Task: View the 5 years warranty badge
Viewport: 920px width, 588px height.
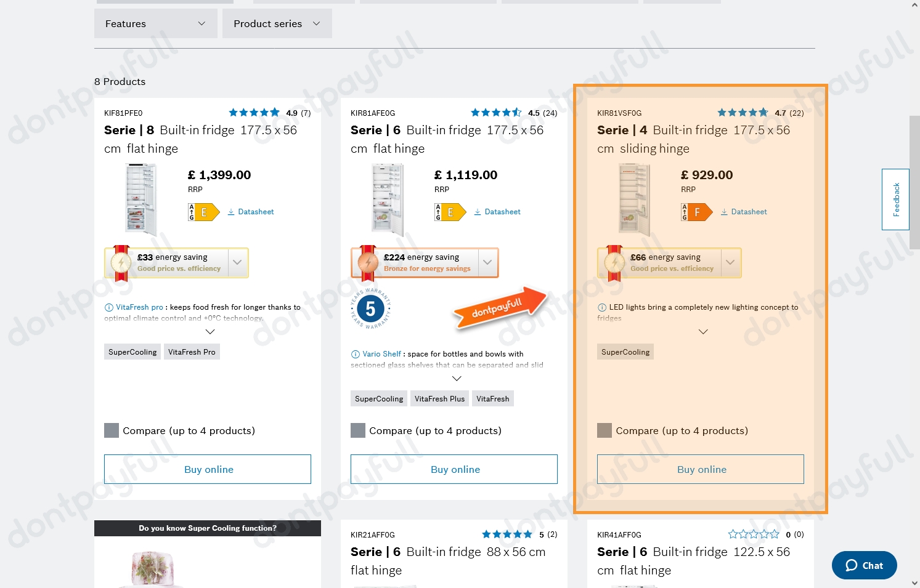Action: coord(370,308)
